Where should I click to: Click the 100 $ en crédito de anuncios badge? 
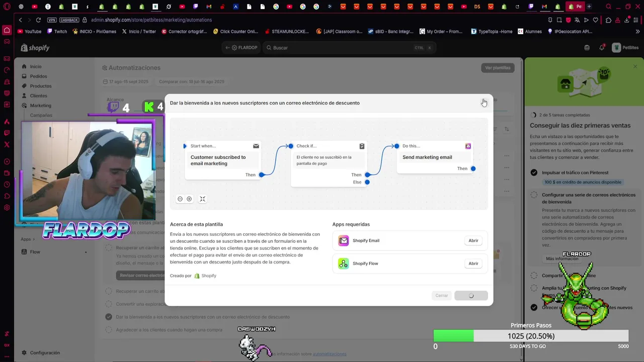tap(583, 182)
